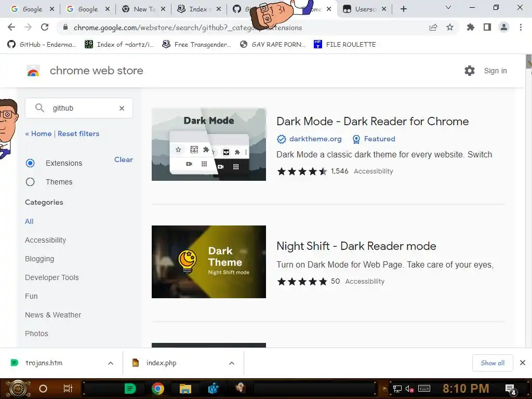Click the share page icon in address bar
Screen dimensions: 532x399
click(433, 28)
